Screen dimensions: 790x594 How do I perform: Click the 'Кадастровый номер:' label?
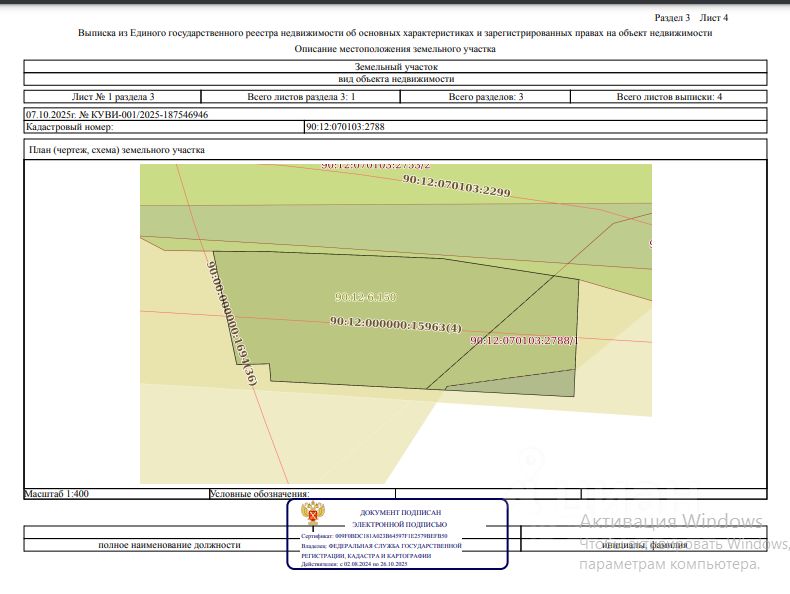tap(70, 127)
